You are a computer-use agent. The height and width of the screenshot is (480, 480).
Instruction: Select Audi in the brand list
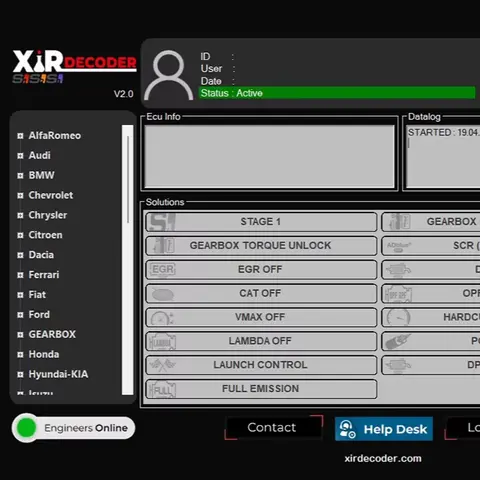click(39, 155)
